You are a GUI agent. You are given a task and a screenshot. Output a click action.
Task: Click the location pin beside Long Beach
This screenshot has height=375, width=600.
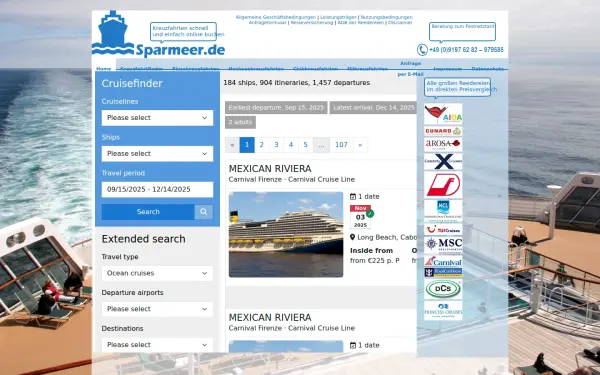point(352,237)
